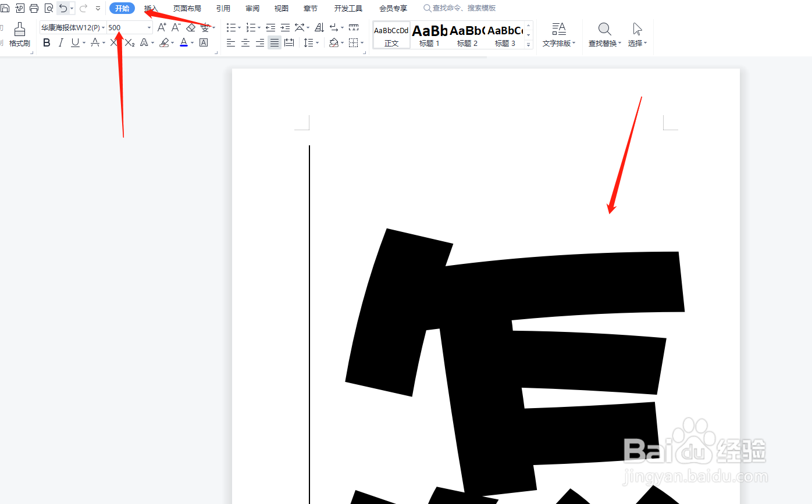Click the Clear Formatting eraser icon
Image resolution: width=812 pixels, height=504 pixels.
(x=191, y=27)
